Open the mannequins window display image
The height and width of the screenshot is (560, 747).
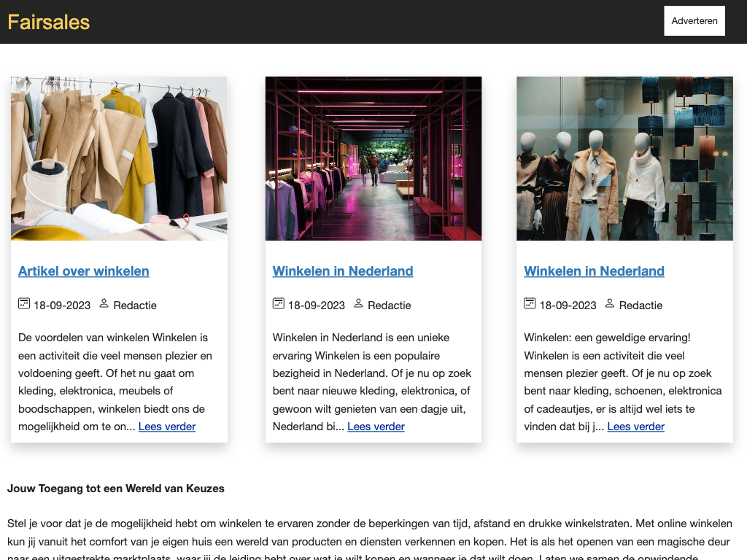pos(624,158)
